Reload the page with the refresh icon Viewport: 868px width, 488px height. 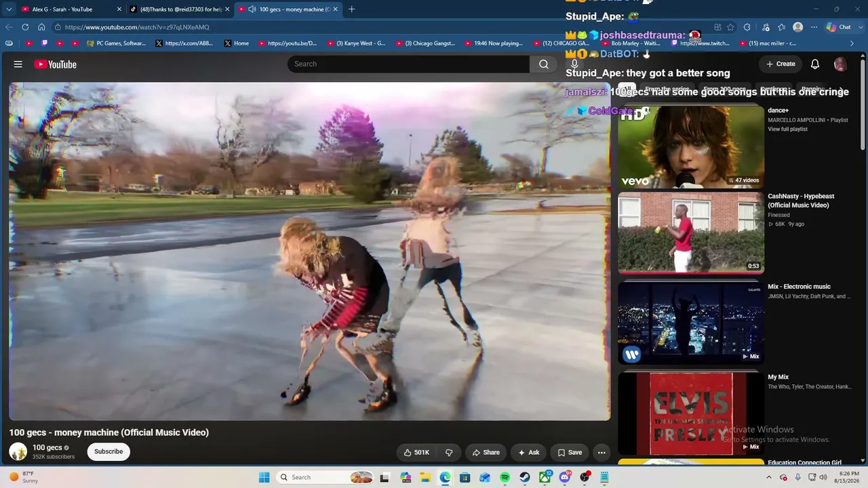tap(25, 27)
